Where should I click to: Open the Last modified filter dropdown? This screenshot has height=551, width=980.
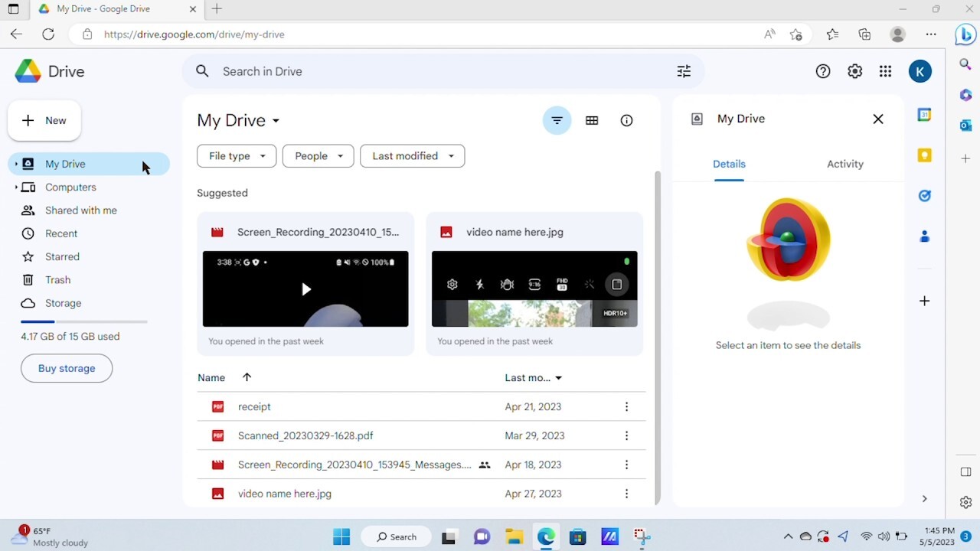click(x=412, y=155)
